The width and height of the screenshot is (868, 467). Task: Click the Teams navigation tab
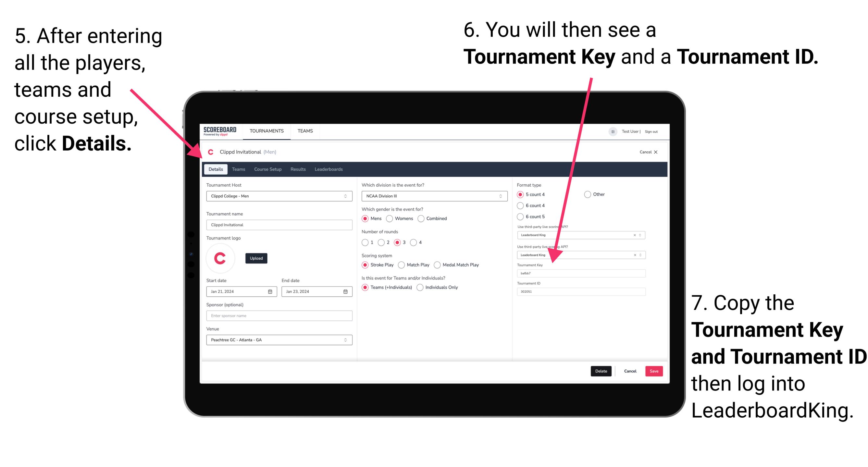pos(238,169)
